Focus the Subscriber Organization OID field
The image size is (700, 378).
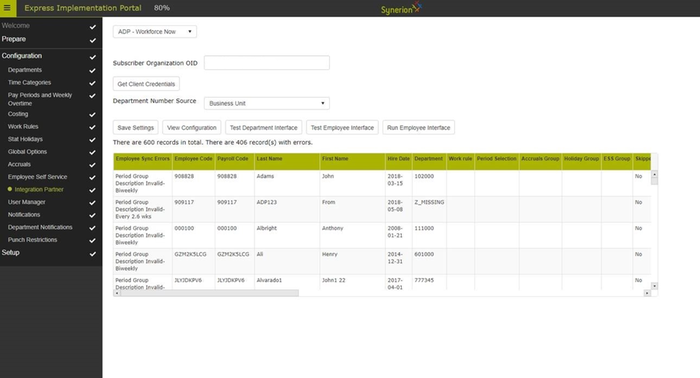[x=267, y=63]
